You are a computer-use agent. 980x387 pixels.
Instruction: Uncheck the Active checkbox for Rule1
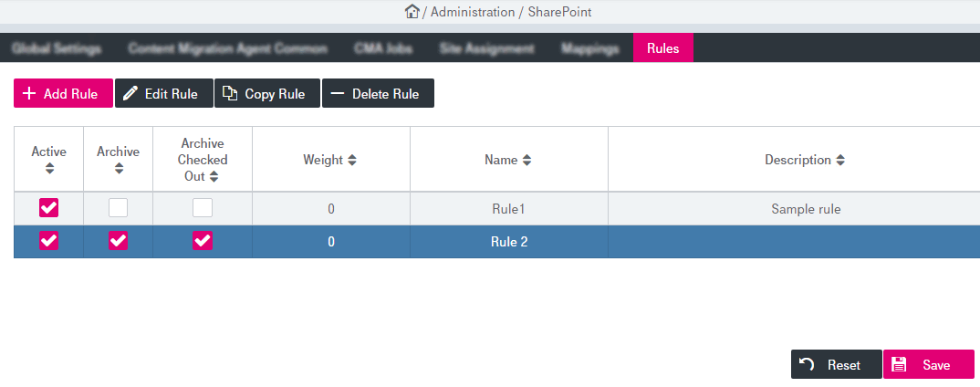pyautogui.click(x=49, y=208)
